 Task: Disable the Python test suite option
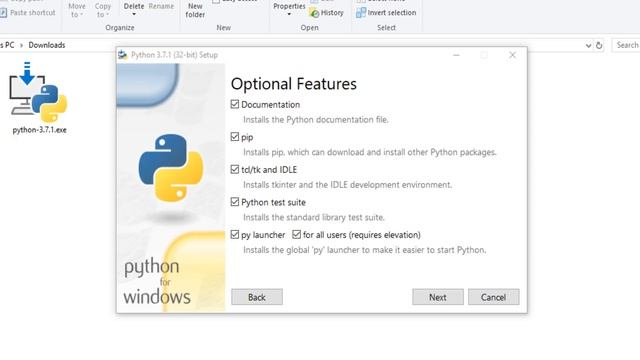235,202
